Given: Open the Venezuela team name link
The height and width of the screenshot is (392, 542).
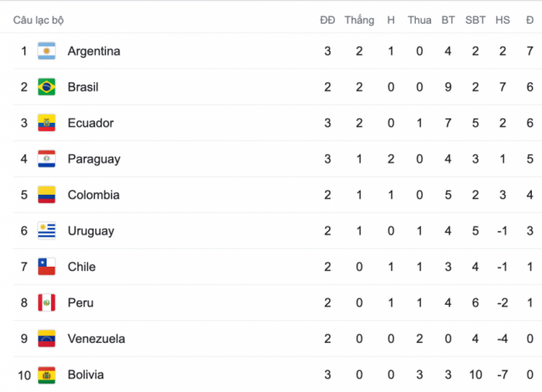Looking at the screenshot, I should point(97,339).
